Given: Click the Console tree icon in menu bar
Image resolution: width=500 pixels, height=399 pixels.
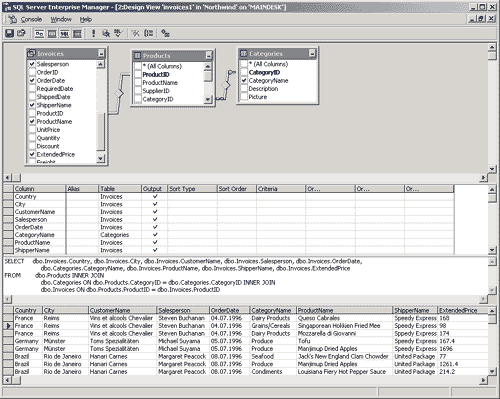Looking at the screenshot, I should pyautogui.click(x=12, y=19).
